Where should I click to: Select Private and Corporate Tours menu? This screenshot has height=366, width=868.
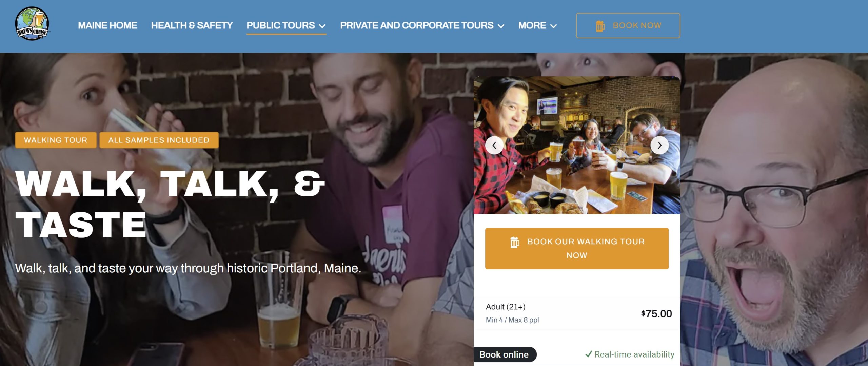point(417,25)
